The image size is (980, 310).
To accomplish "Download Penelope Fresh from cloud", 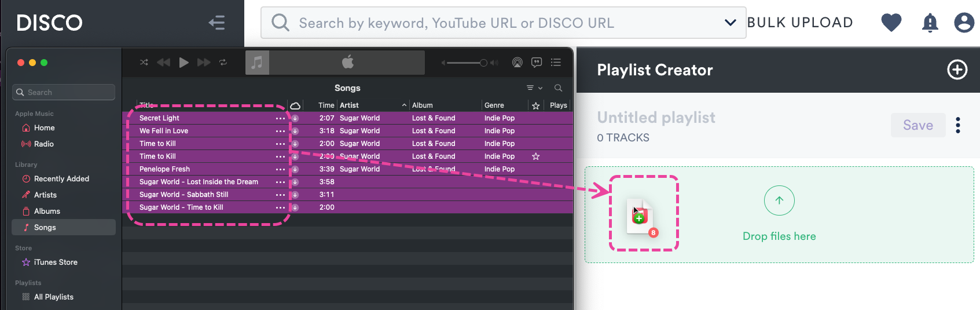I will 295,169.
